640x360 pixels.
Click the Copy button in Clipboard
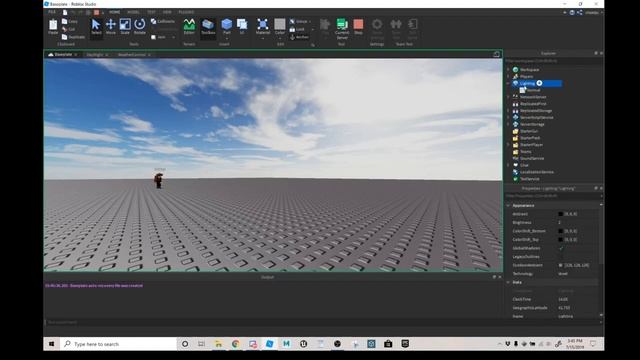70,21
